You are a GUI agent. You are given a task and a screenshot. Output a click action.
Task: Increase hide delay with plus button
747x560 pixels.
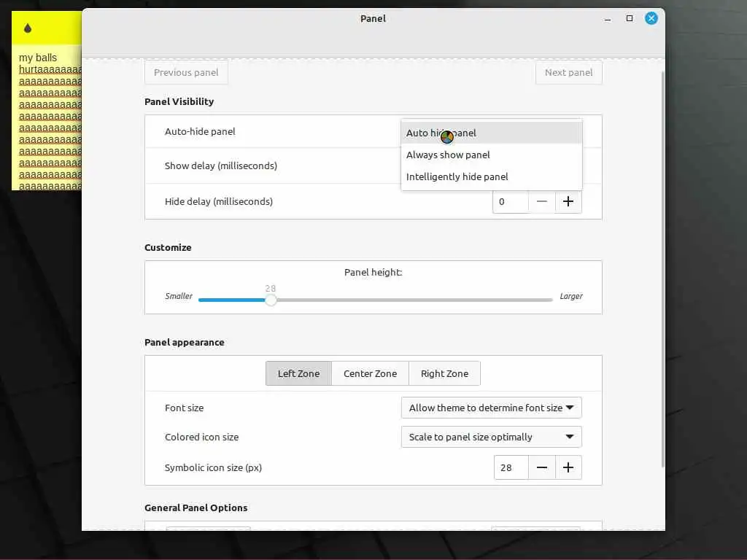(568, 202)
